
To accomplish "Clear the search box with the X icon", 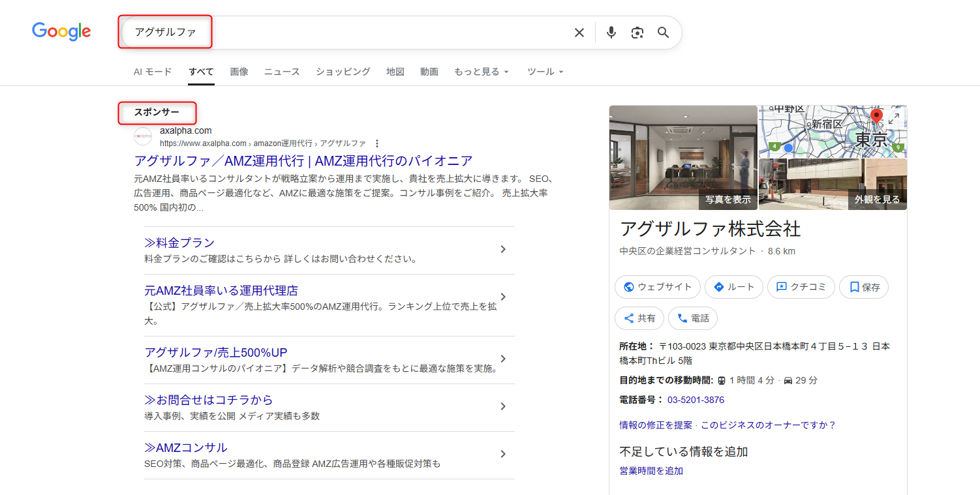I will (x=579, y=33).
